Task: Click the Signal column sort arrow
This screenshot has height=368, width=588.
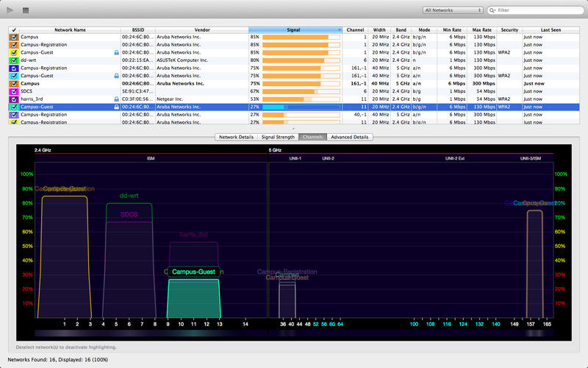Action: (x=340, y=30)
